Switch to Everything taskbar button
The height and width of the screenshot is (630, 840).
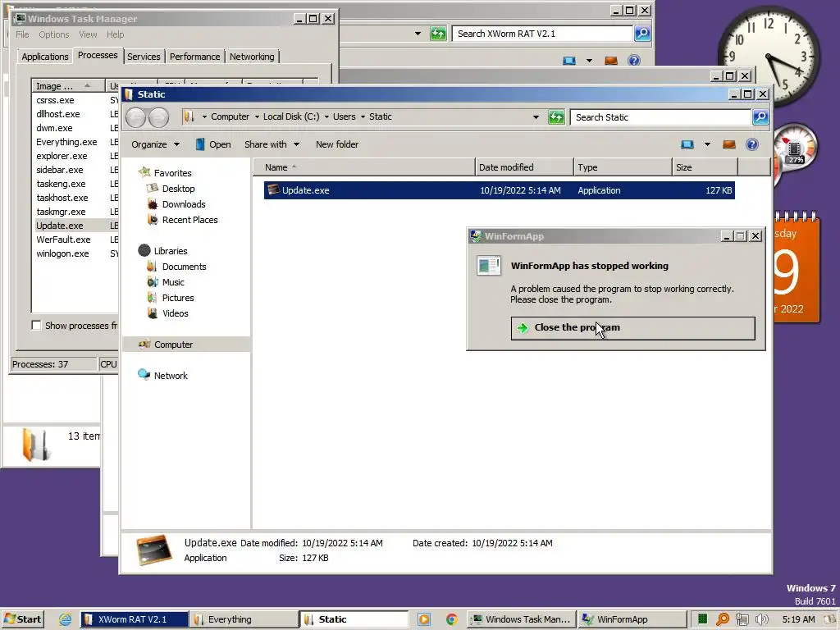coord(243,619)
